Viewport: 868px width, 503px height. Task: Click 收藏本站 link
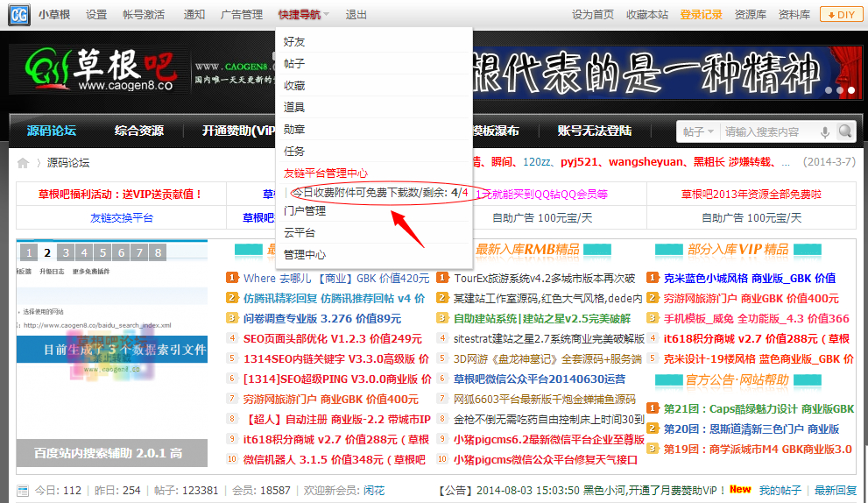[x=647, y=14]
